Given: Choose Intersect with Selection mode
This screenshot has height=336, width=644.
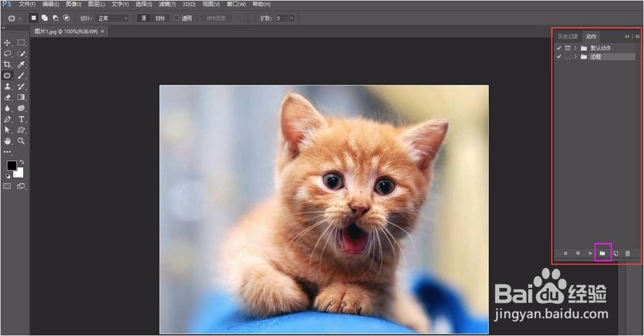Looking at the screenshot, I should click(66, 18).
